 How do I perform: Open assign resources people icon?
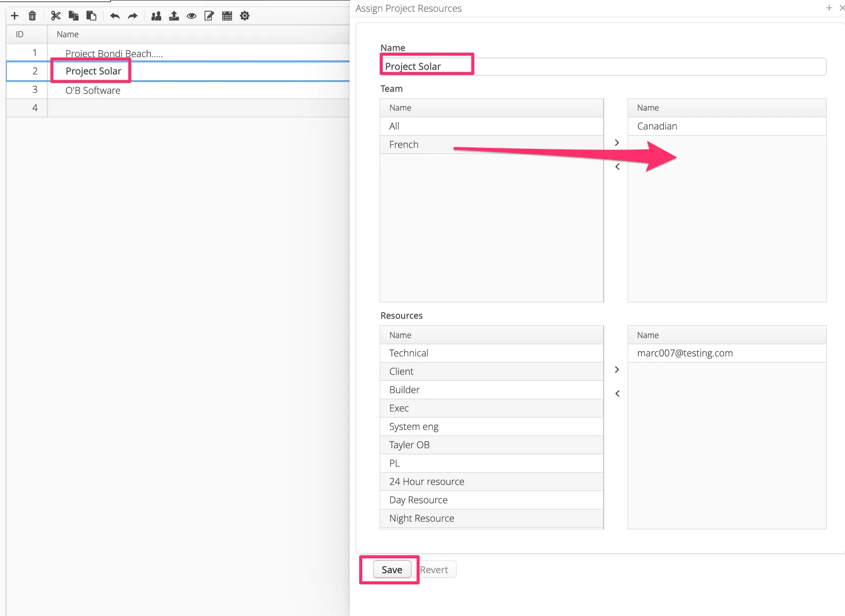(157, 16)
